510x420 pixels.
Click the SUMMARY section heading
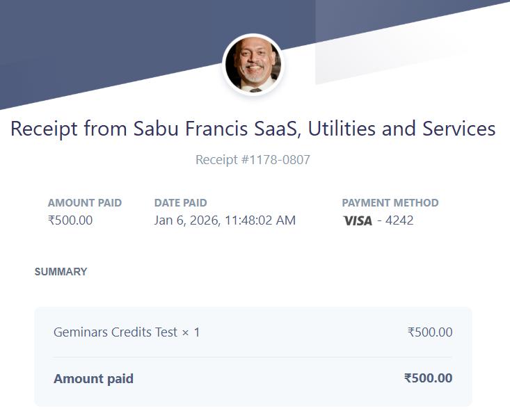tap(61, 272)
